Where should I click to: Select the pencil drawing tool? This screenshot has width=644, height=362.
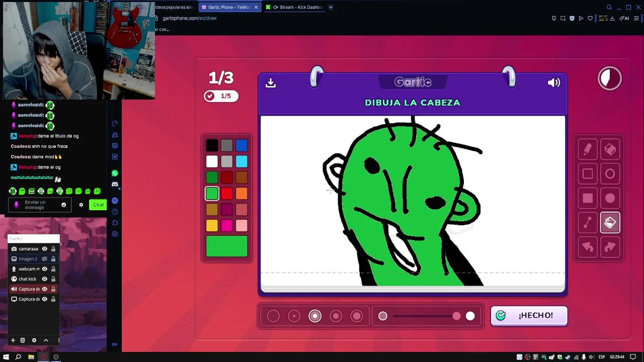tap(587, 149)
